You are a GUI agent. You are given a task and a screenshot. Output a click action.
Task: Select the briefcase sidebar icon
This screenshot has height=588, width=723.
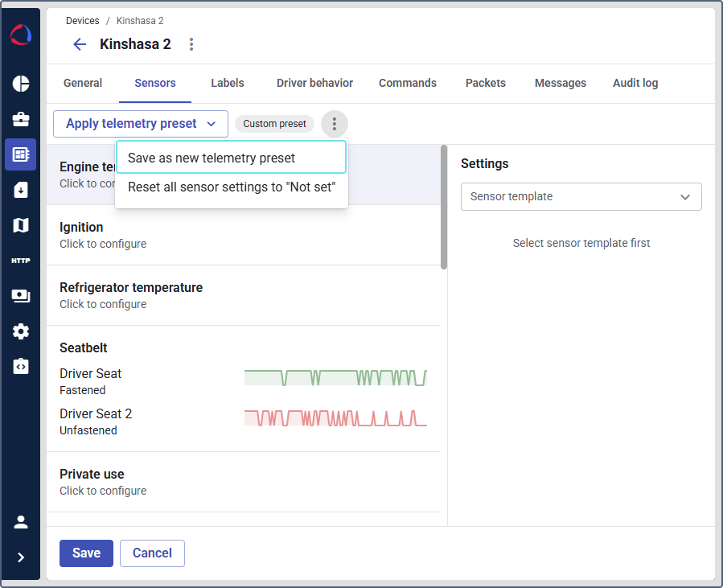click(x=20, y=119)
